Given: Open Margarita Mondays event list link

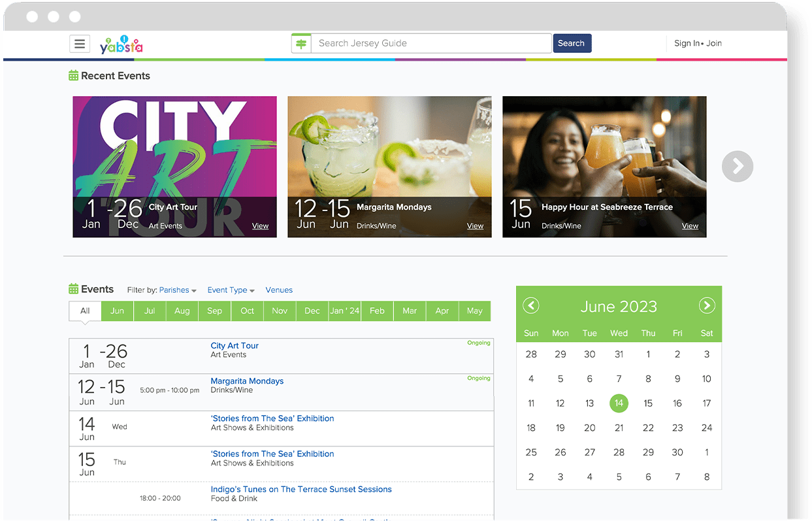Looking at the screenshot, I should [247, 381].
